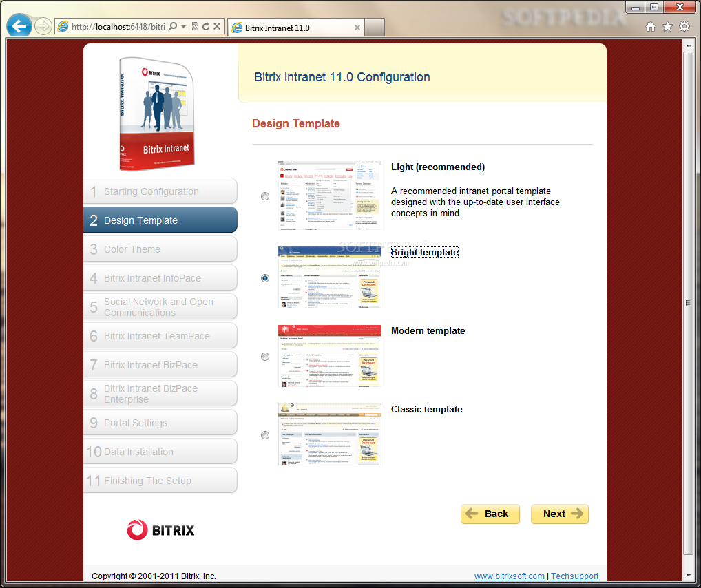Select the Modern template radio button
Image resolution: width=701 pixels, height=588 pixels.
tap(265, 357)
